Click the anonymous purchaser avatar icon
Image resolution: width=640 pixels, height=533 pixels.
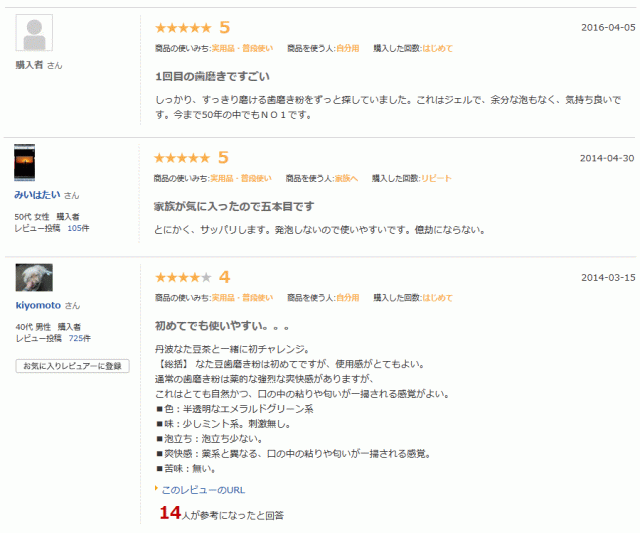pos(35,33)
